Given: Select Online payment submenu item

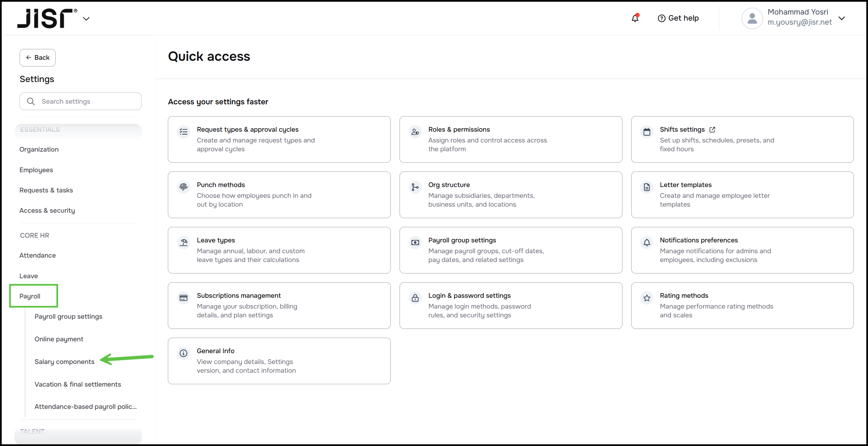Looking at the screenshot, I should coord(59,339).
